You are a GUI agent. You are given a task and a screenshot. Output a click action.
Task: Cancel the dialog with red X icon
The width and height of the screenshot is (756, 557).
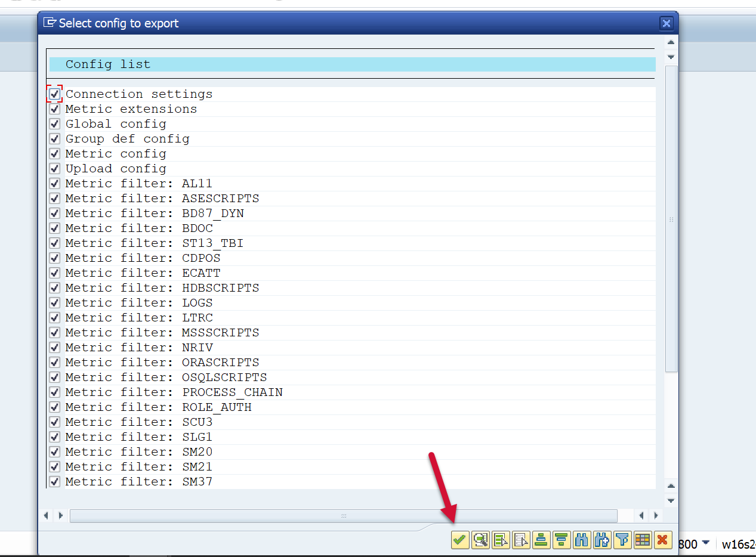point(662,540)
